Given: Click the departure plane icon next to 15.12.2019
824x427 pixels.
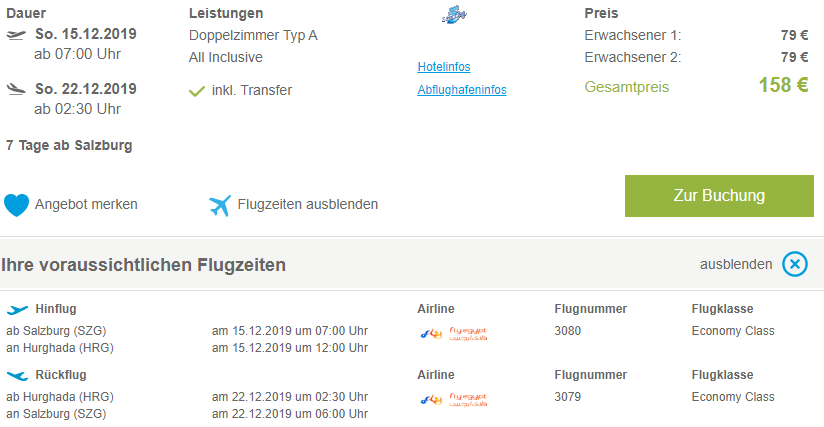Looking at the screenshot, I should coord(16,35).
